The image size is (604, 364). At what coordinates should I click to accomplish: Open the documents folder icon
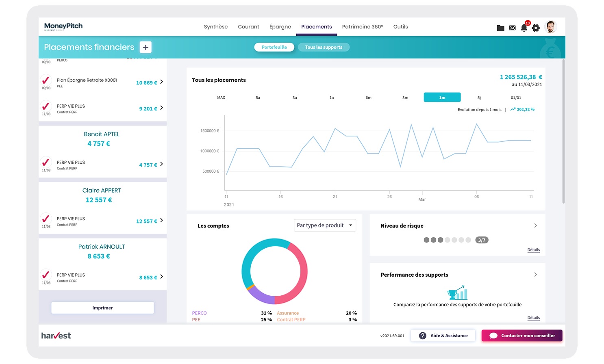(x=500, y=28)
